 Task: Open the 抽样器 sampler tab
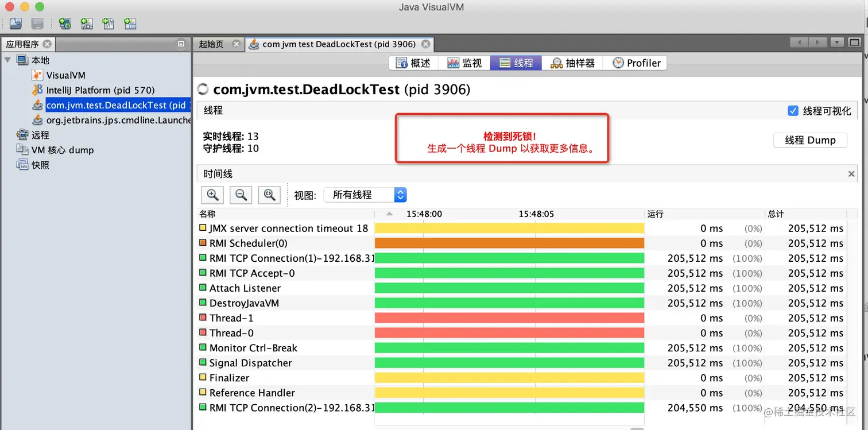point(572,63)
